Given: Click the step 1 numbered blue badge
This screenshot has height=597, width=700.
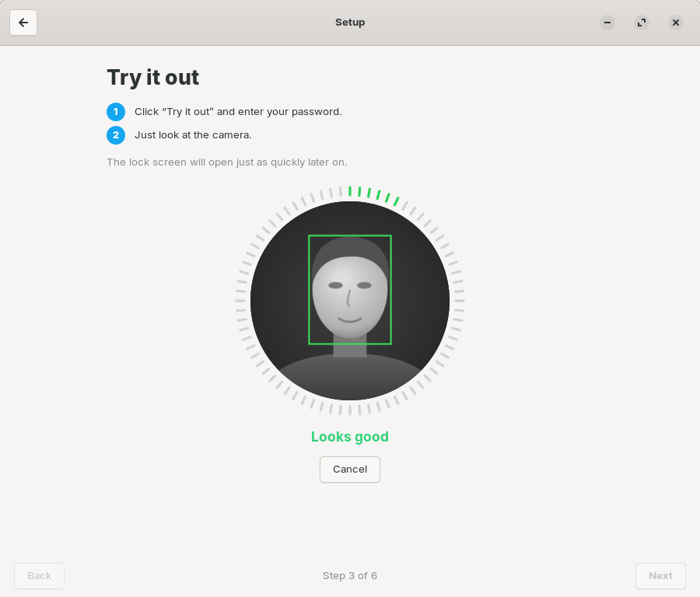Looking at the screenshot, I should click(x=116, y=111).
